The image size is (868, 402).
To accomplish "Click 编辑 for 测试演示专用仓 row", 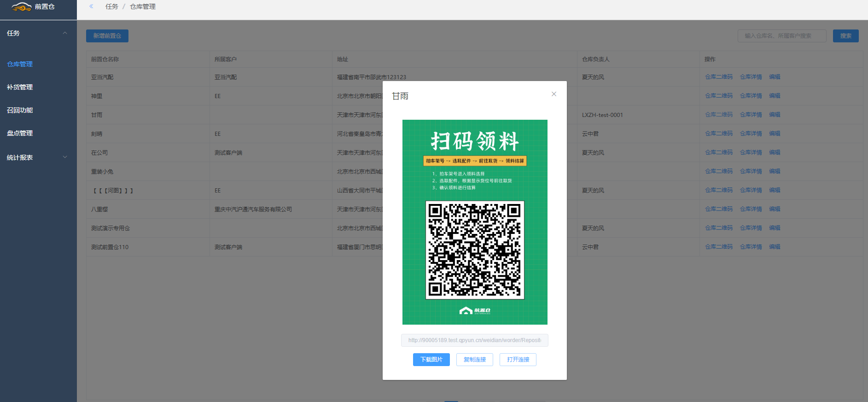I will click(x=775, y=228).
